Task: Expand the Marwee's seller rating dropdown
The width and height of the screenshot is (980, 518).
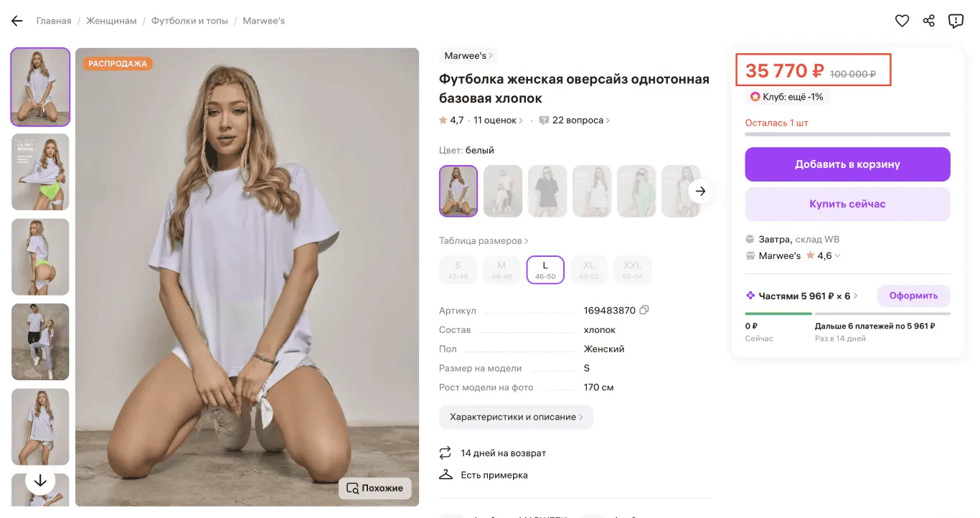Action: (837, 256)
